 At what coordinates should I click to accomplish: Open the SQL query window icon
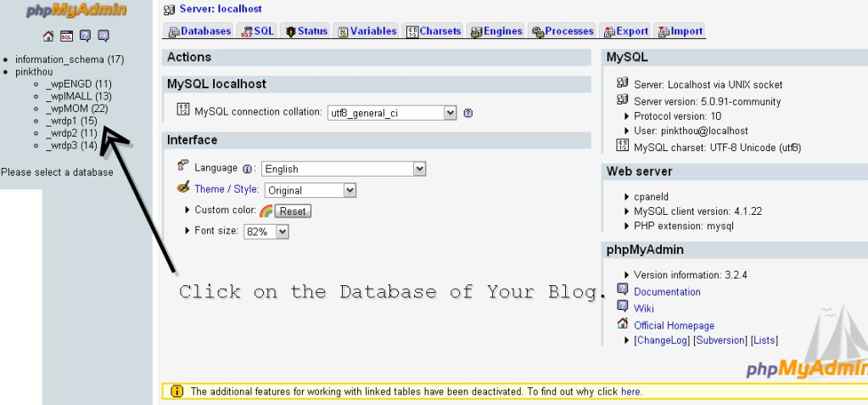point(66,36)
